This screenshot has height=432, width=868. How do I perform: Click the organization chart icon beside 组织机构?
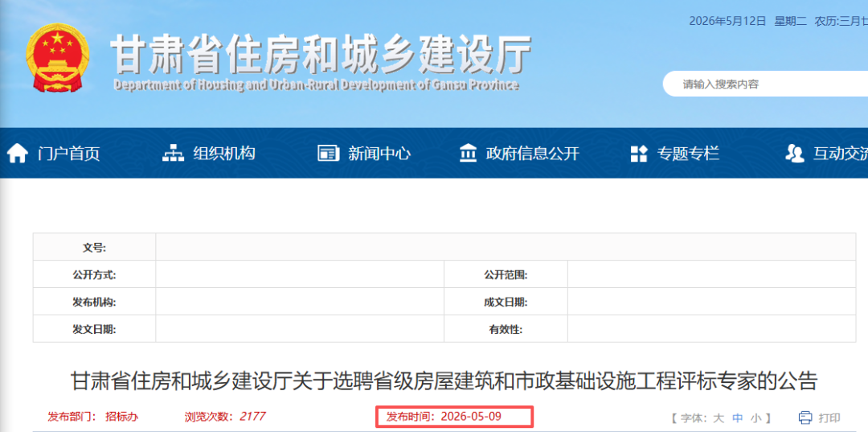point(173,154)
